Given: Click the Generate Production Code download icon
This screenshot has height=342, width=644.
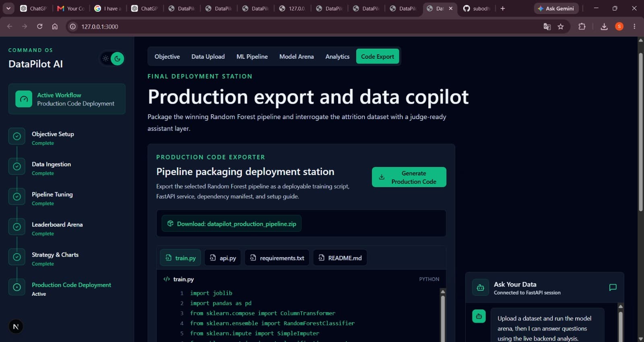Looking at the screenshot, I should tap(382, 177).
